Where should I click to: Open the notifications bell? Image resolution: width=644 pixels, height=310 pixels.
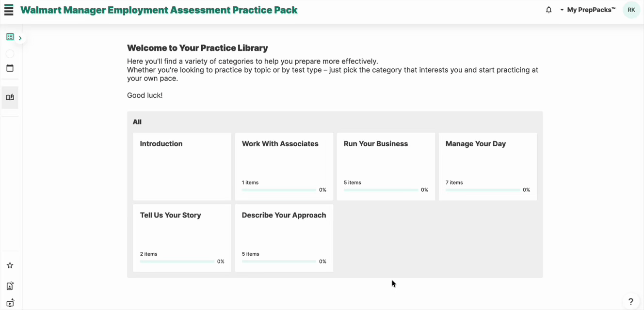click(548, 9)
